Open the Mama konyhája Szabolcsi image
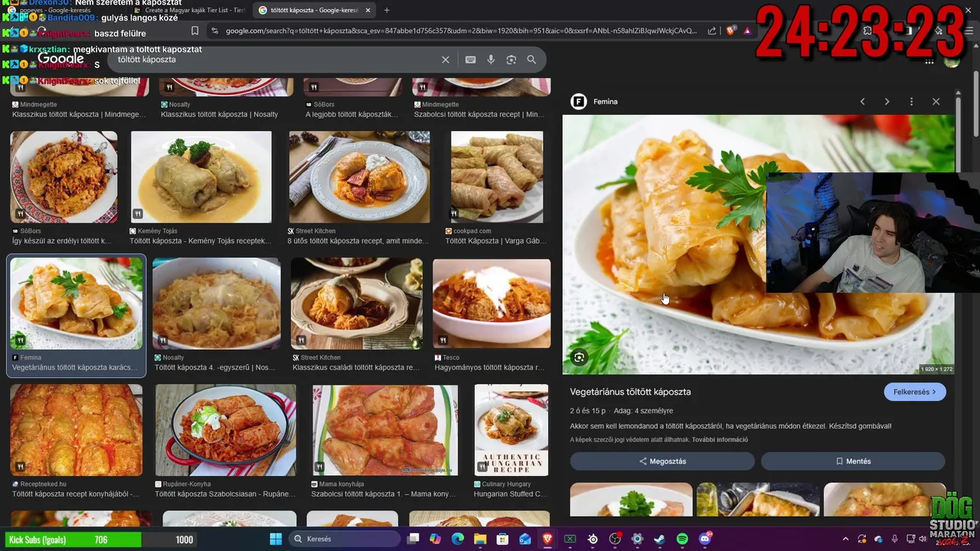Image resolution: width=980 pixels, height=551 pixels. (385, 430)
